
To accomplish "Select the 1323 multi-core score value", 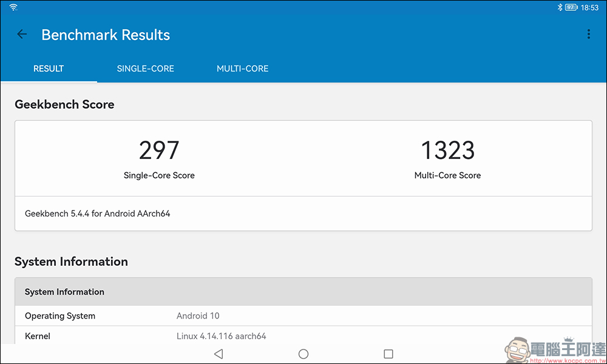I will click(447, 150).
